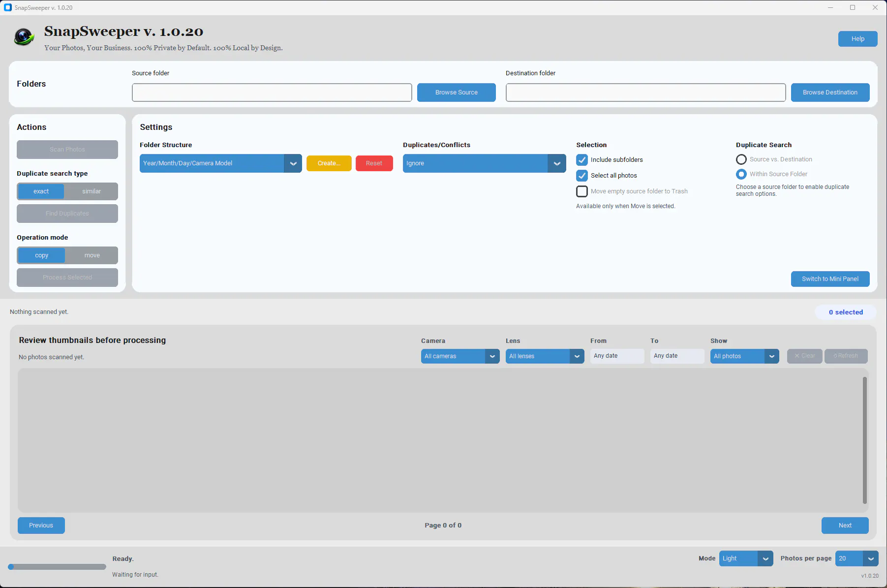
Task: Click the Ready. status label
Action: click(x=123, y=559)
